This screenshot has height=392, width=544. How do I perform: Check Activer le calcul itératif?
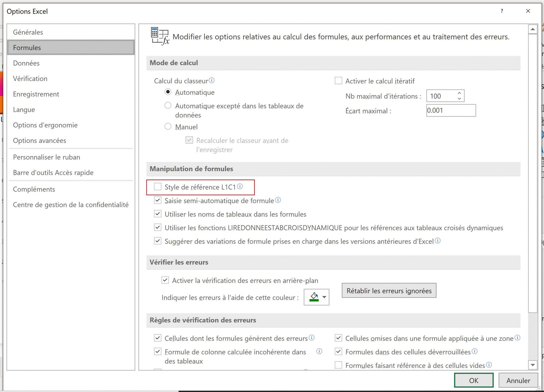coord(338,81)
